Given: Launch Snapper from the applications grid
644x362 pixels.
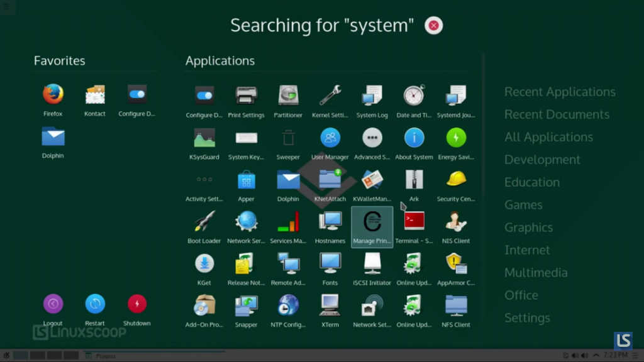Looking at the screenshot, I should [246, 306].
